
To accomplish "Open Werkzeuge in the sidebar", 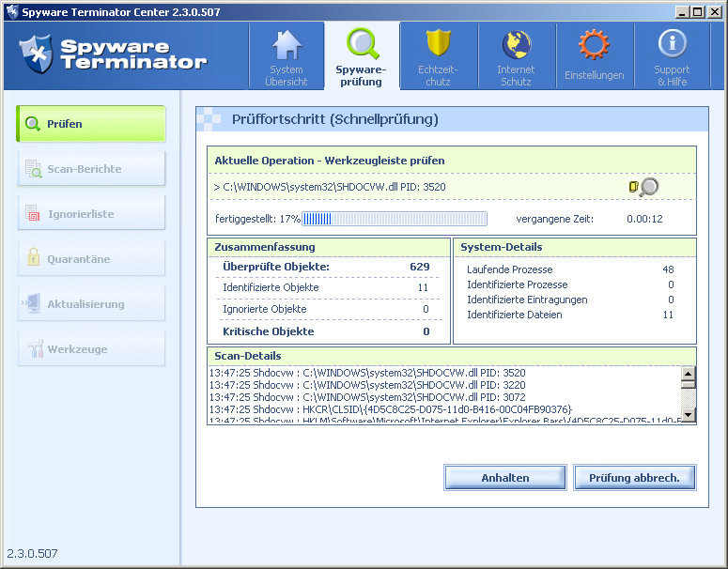I will [91, 348].
